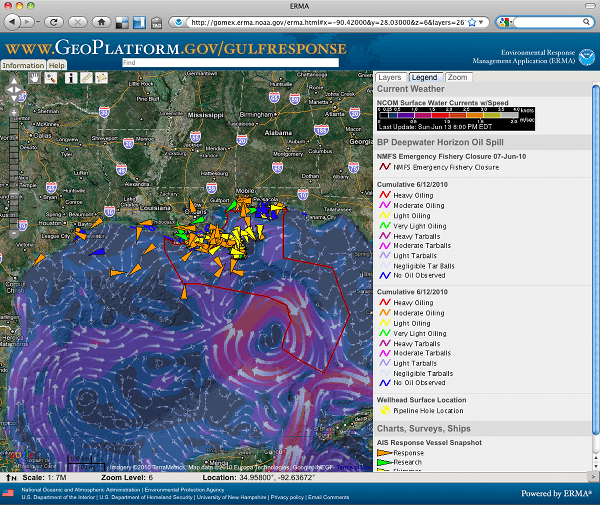The image size is (600, 505).
Task: Click the Google logo on the map
Action: click(17, 456)
